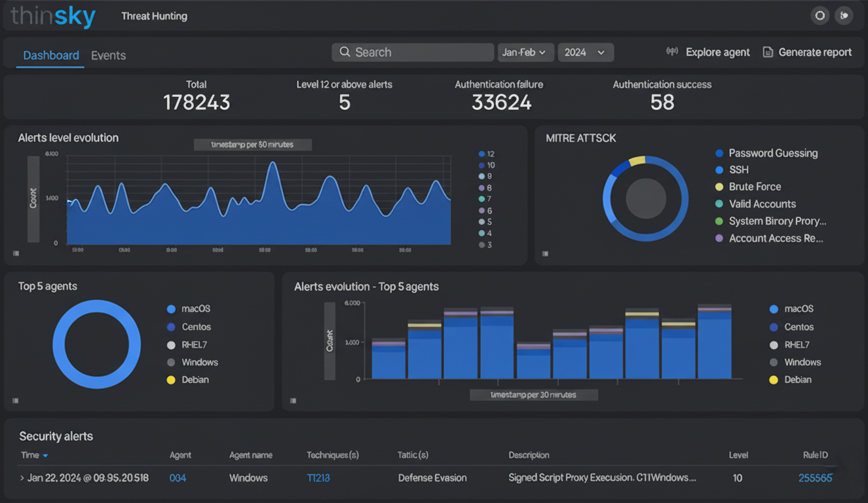Click inside the Search input field
The height and width of the screenshot is (503, 868).
pos(419,52)
